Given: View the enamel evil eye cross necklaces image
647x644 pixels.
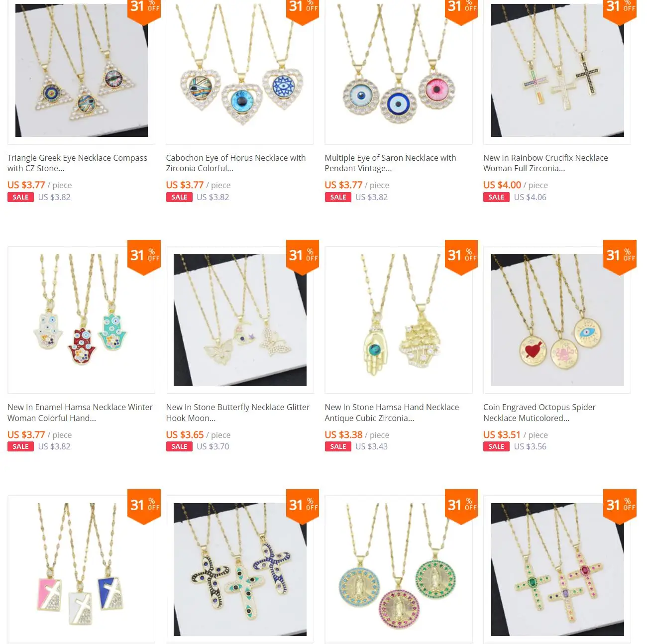Looking at the screenshot, I should (x=240, y=569).
